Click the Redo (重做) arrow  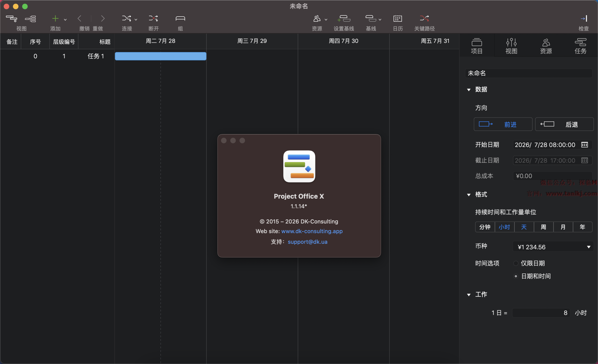pos(103,18)
